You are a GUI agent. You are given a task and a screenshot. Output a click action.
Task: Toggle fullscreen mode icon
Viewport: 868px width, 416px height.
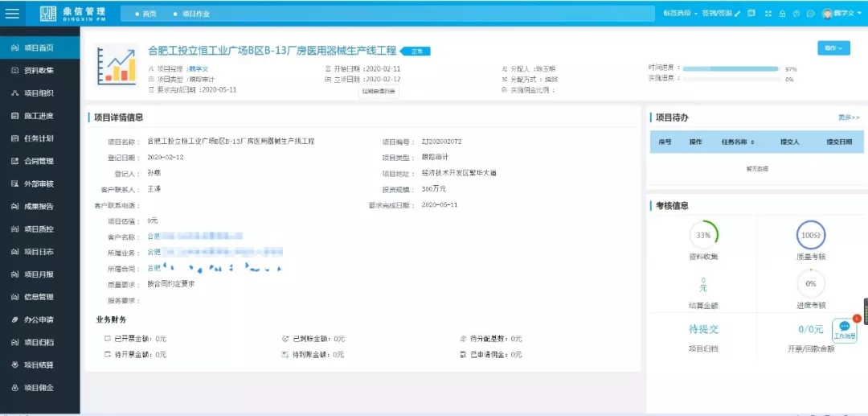pyautogui.click(x=768, y=14)
